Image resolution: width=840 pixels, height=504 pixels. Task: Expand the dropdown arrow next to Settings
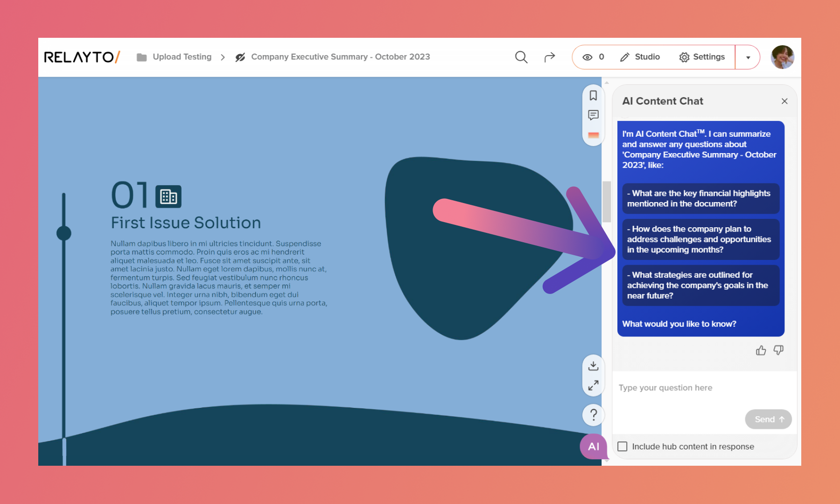(x=748, y=57)
